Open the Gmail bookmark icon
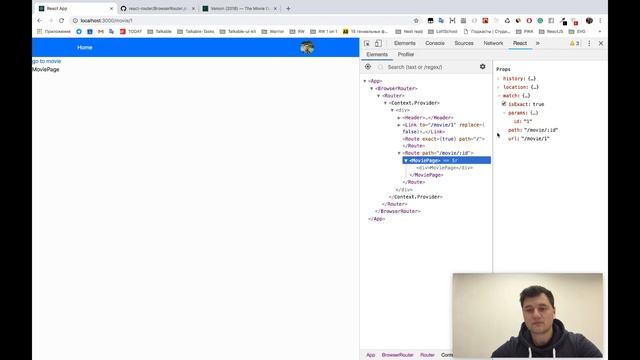 [x=101, y=31]
